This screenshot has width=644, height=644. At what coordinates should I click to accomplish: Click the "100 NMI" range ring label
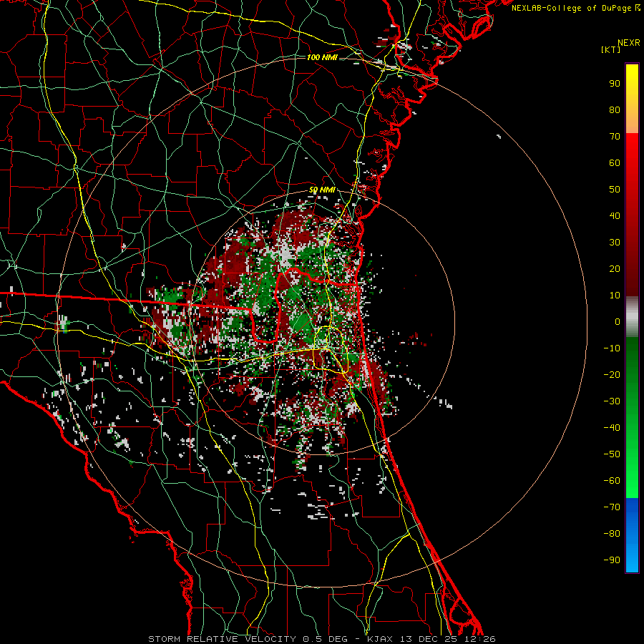pyautogui.click(x=322, y=57)
